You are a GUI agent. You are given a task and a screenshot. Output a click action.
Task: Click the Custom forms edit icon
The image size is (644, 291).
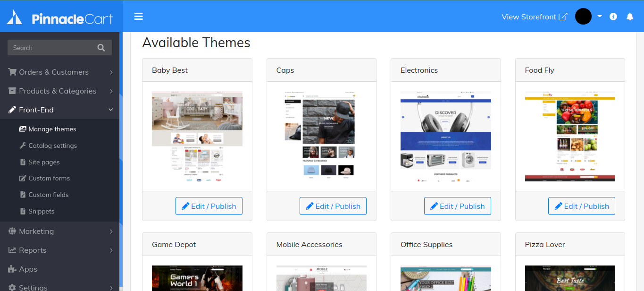click(x=23, y=178)
